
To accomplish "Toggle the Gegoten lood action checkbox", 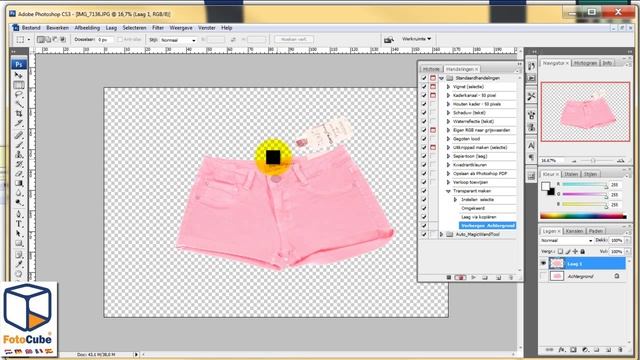I will click(x=424, y=139).
